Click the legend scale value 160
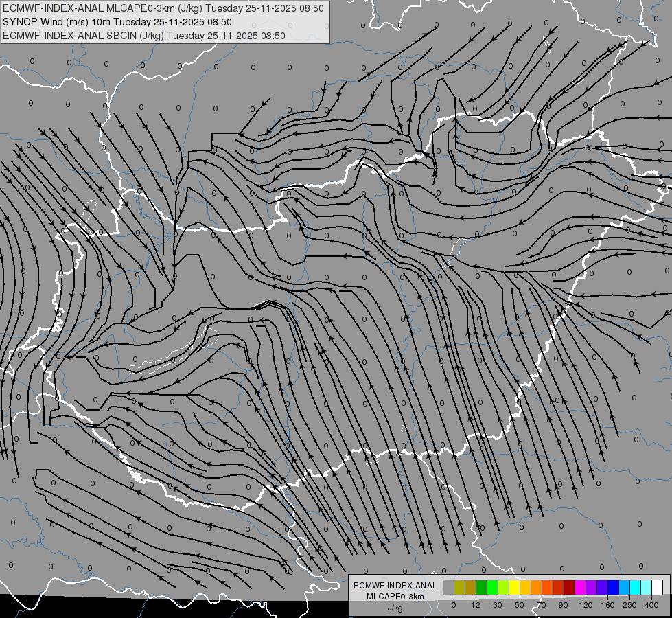This screenshot has width=672, height=618. [607, 605]
